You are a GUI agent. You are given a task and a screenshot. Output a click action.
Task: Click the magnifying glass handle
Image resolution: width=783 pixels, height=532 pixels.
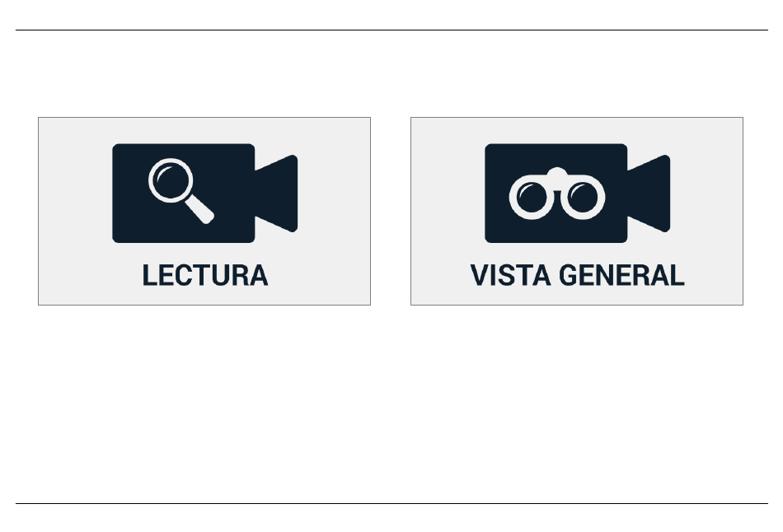[199, 209]
